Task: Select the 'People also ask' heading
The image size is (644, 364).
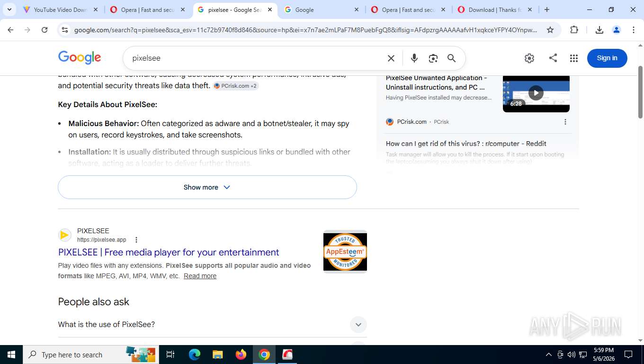Action: (93, 302)
